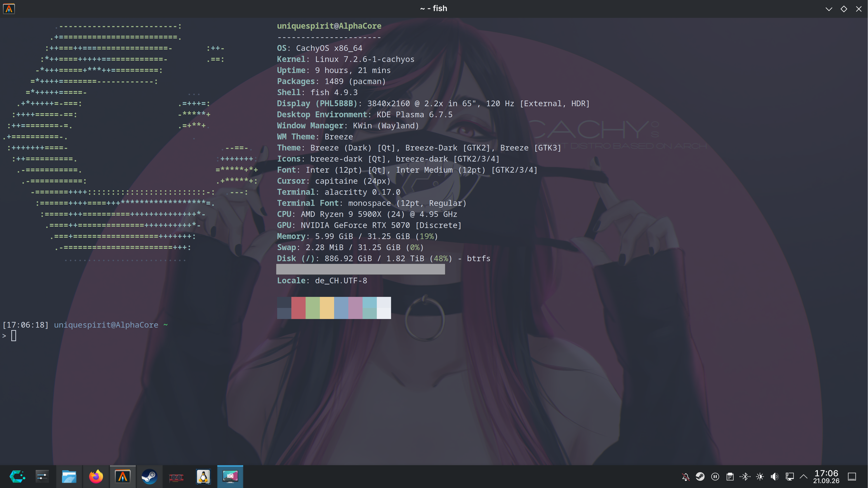868x488 pixels.
Task: Open the brightness and color tray icon
Action: click(x=760, y=476)
